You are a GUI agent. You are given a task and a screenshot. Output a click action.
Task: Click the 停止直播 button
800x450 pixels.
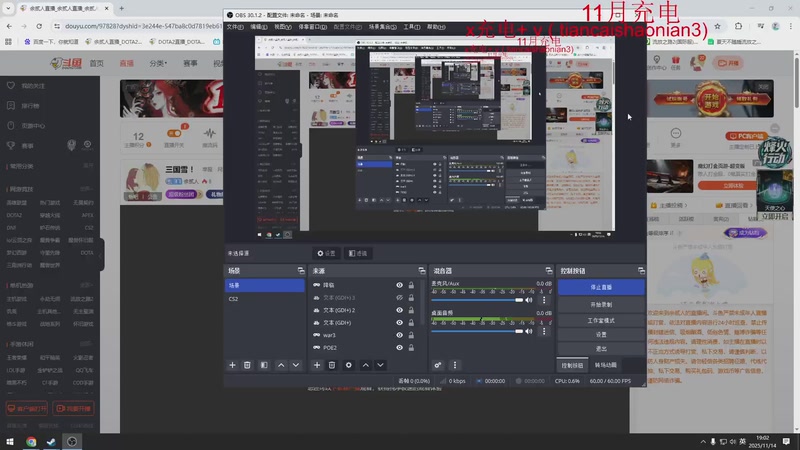601,287
